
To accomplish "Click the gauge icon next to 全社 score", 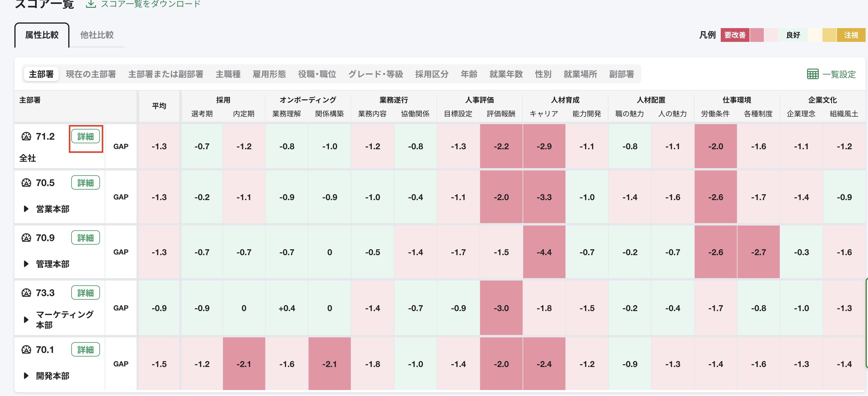I will (x=27, y=136).
